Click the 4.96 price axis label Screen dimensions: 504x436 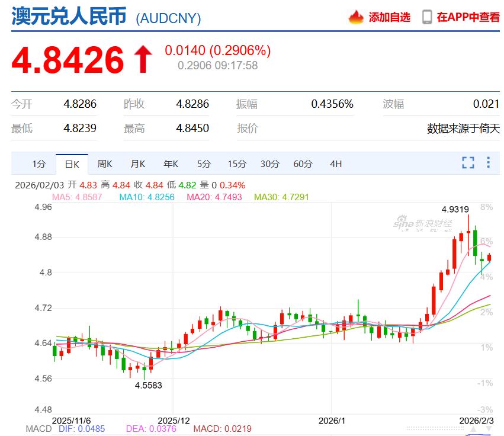(x=43, y=207)
